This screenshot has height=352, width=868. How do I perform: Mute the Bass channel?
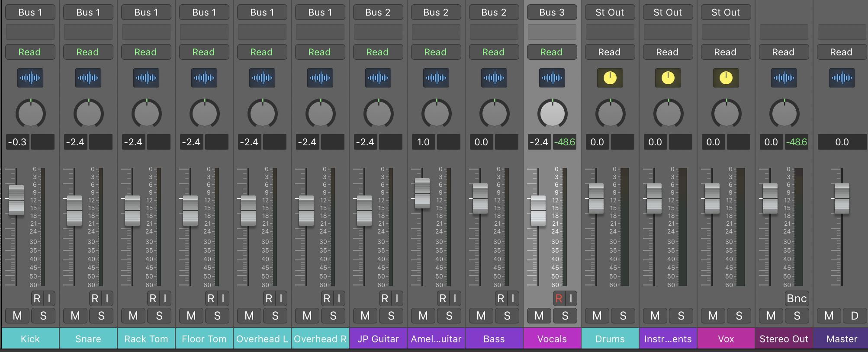[481, 316]
